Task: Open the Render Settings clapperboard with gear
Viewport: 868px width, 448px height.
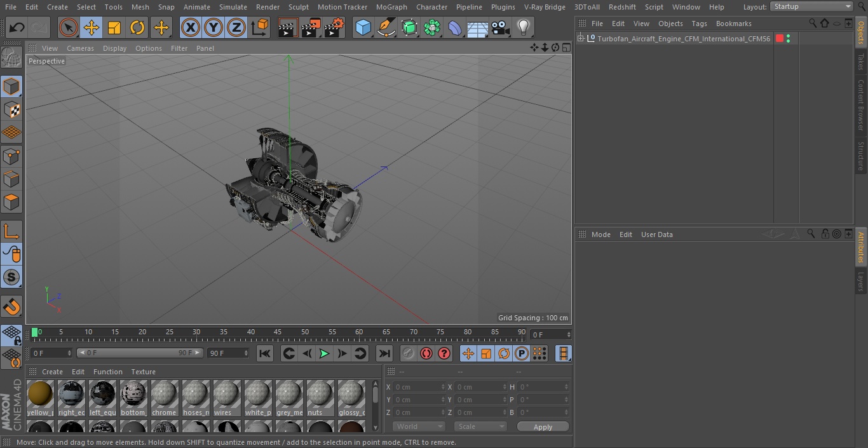Action: [x=334, y=27]
